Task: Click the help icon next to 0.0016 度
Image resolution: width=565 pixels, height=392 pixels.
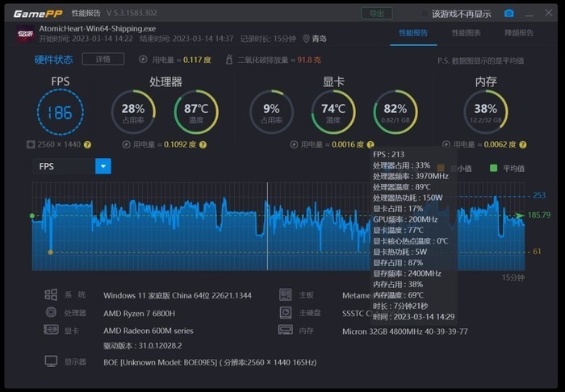Action: pyautogui.click(x=370, y=144)
